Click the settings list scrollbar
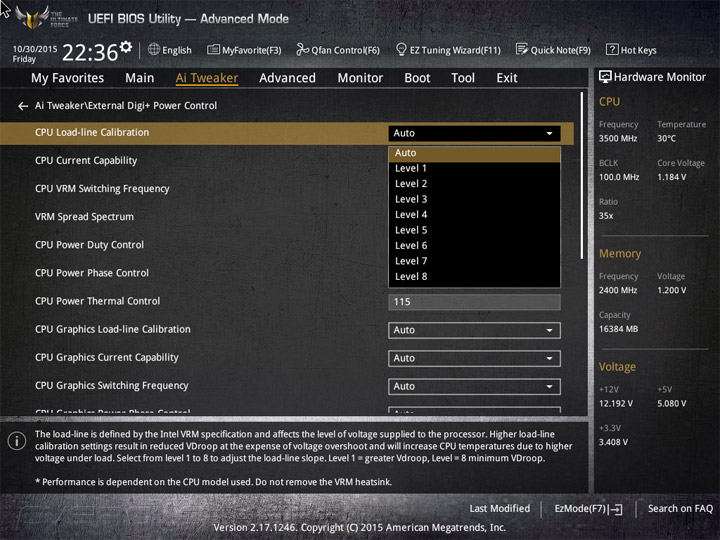 (582, 175)
